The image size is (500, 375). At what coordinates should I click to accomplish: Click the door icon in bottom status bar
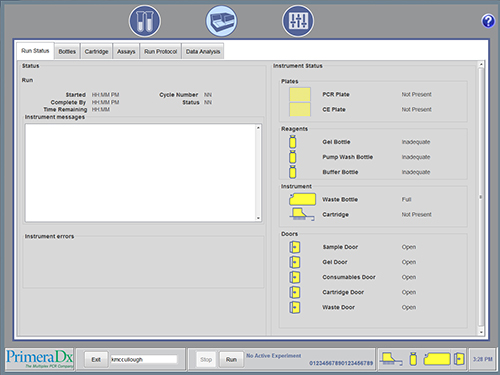[x=459, y=359]
